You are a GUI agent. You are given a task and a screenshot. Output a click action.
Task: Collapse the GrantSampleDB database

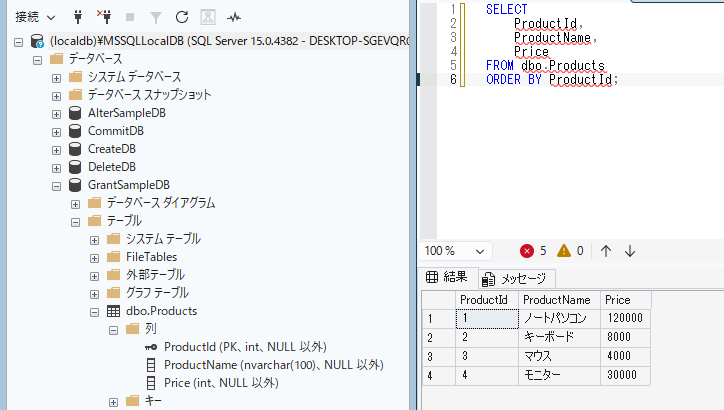click(56, 187)
